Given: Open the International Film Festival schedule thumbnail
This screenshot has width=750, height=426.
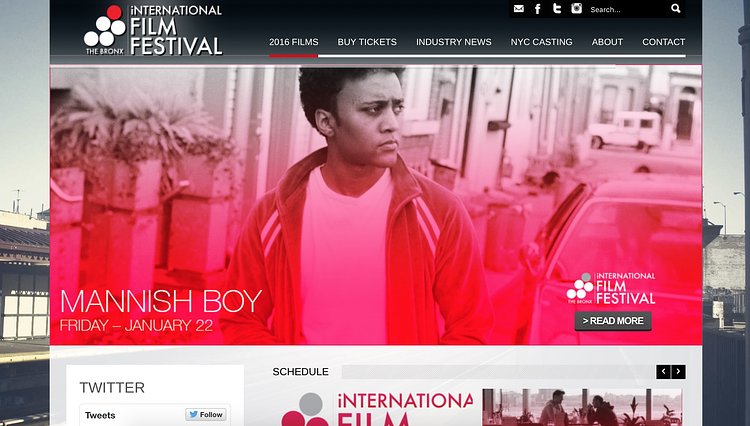Looking at the screenshot, I should (377, 408).
